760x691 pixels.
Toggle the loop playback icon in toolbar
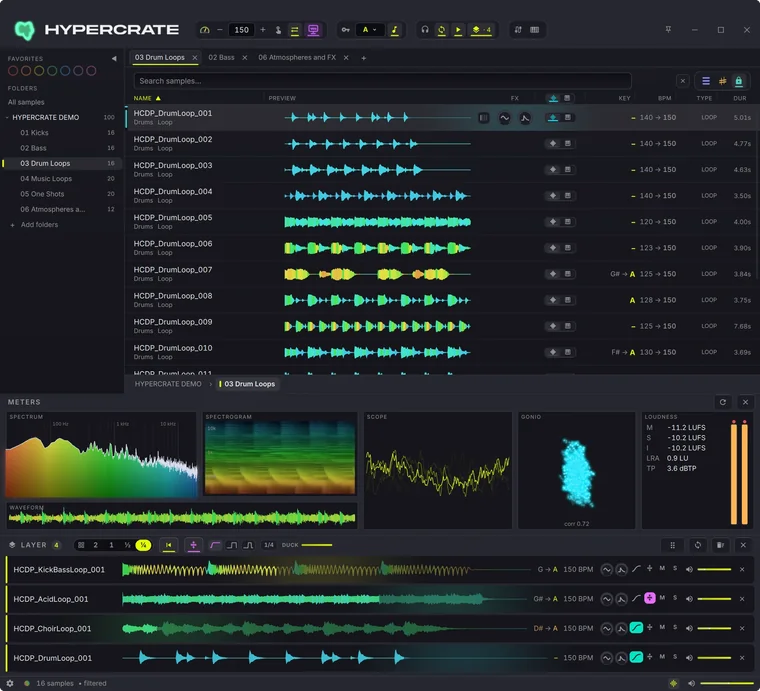click(442, 30)
